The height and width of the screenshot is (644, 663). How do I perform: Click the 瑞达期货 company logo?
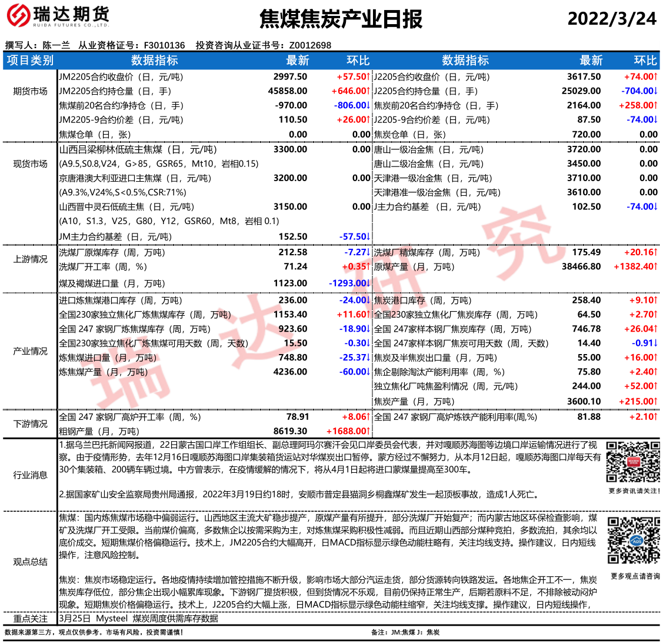click(x=58, y=17)
